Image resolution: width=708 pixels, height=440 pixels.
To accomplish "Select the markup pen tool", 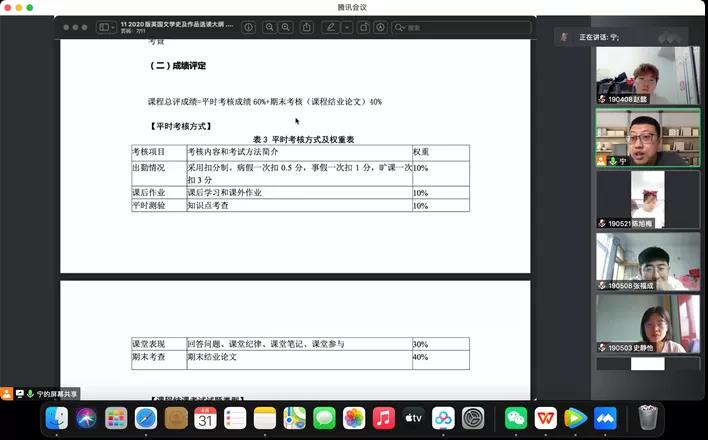I will (330, 27).
